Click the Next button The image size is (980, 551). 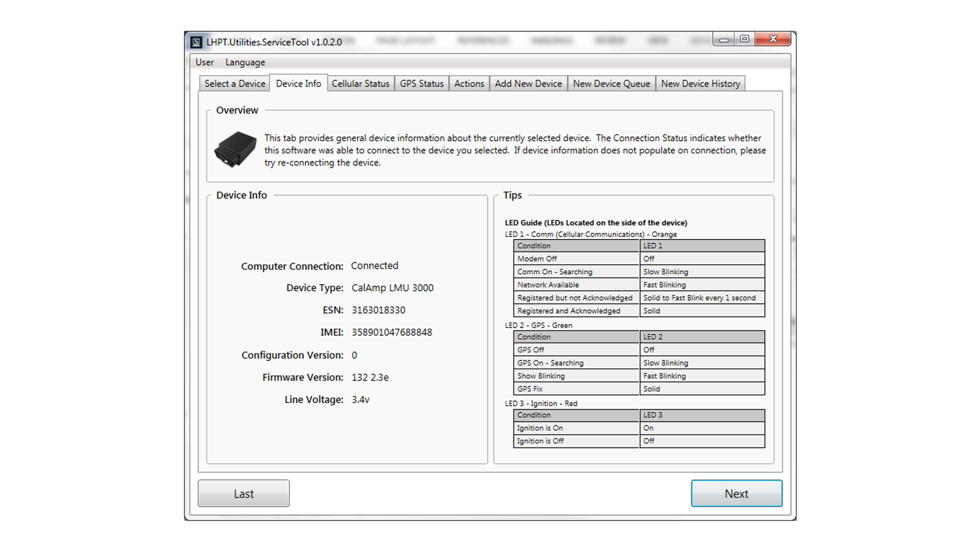pyautogui.click(x=737, y=493)
